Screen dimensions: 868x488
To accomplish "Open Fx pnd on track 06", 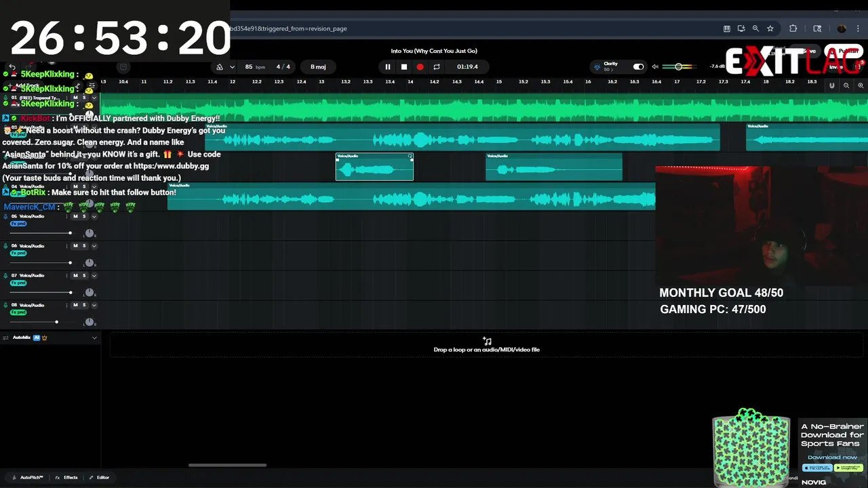I will pos(18,253).
